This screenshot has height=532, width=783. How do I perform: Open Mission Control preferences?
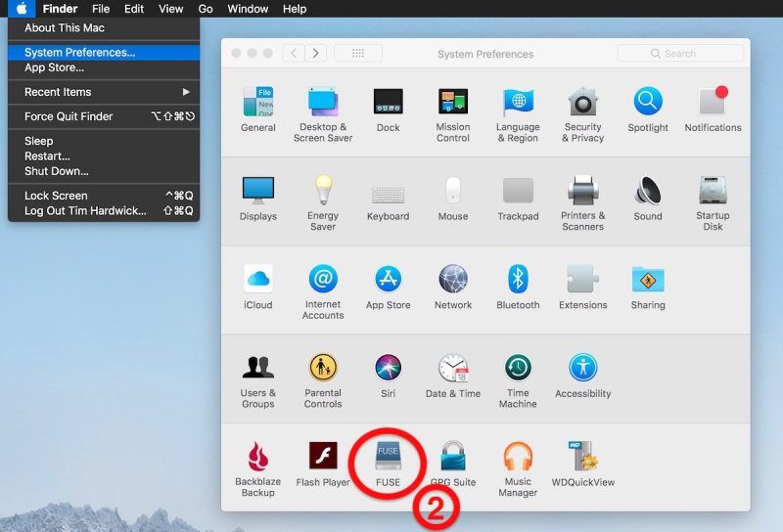[453, 103]
